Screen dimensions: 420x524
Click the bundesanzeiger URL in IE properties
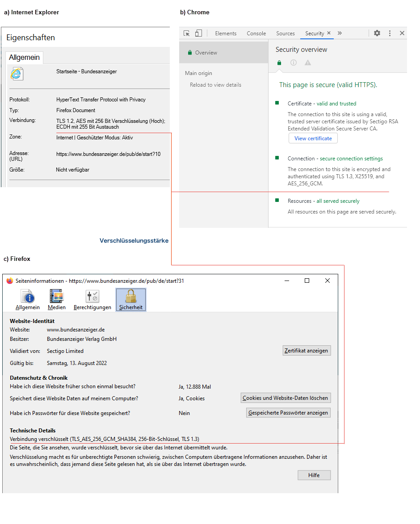[108, 154]
